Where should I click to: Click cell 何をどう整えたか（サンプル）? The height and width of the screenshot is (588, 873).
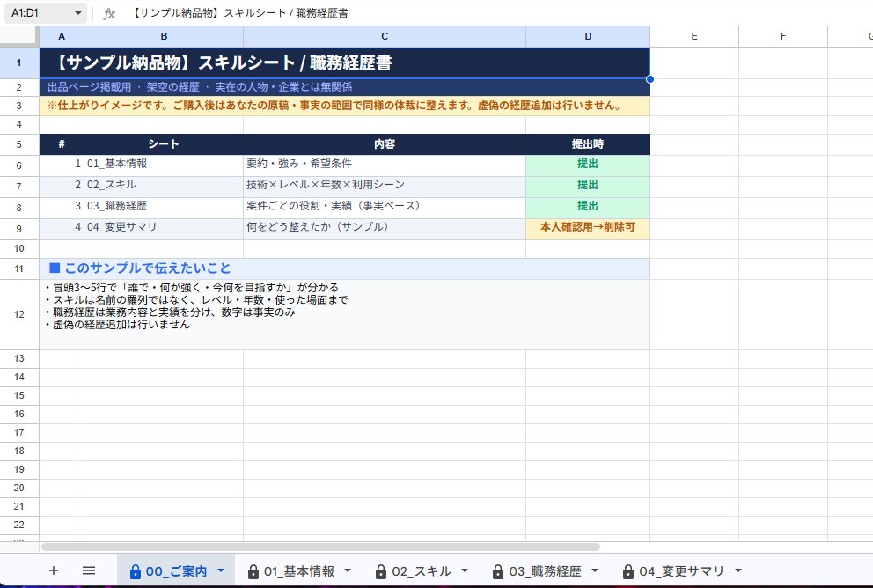385,230
